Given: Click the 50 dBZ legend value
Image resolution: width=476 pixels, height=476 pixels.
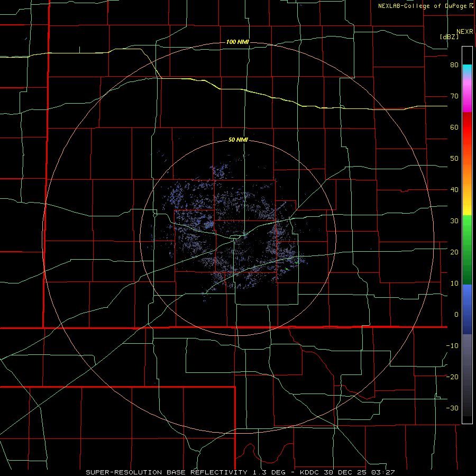Looking at the screenshot, I should (x=454, y=159).
